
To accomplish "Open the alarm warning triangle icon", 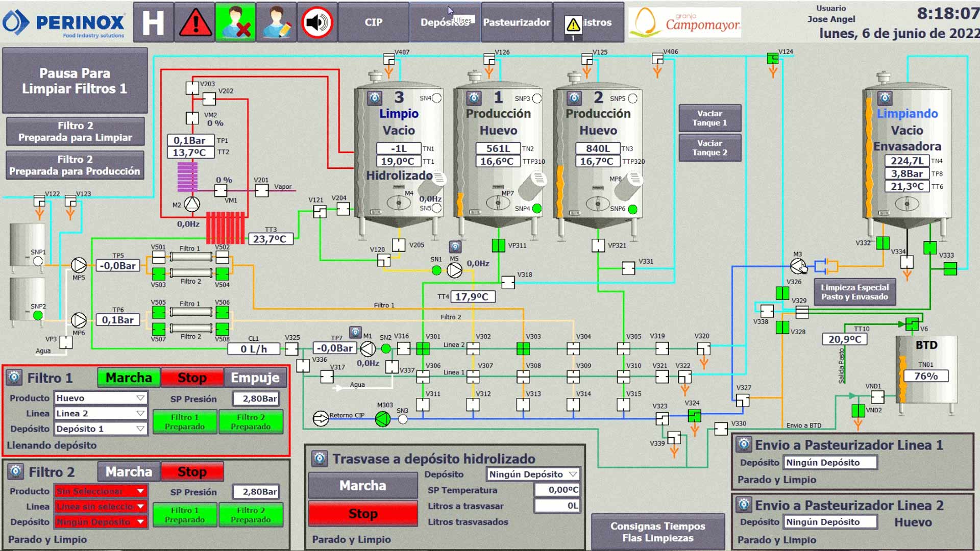I will point(196,22).
